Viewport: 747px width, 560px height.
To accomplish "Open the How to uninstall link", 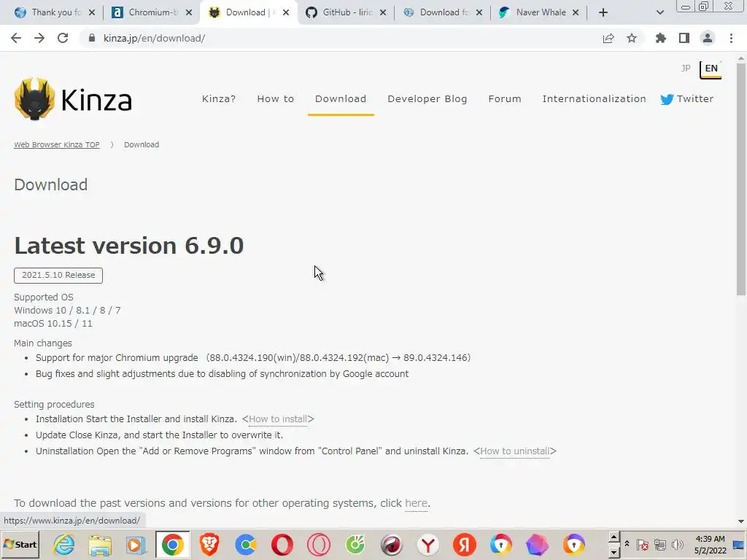I will [514, 451].
